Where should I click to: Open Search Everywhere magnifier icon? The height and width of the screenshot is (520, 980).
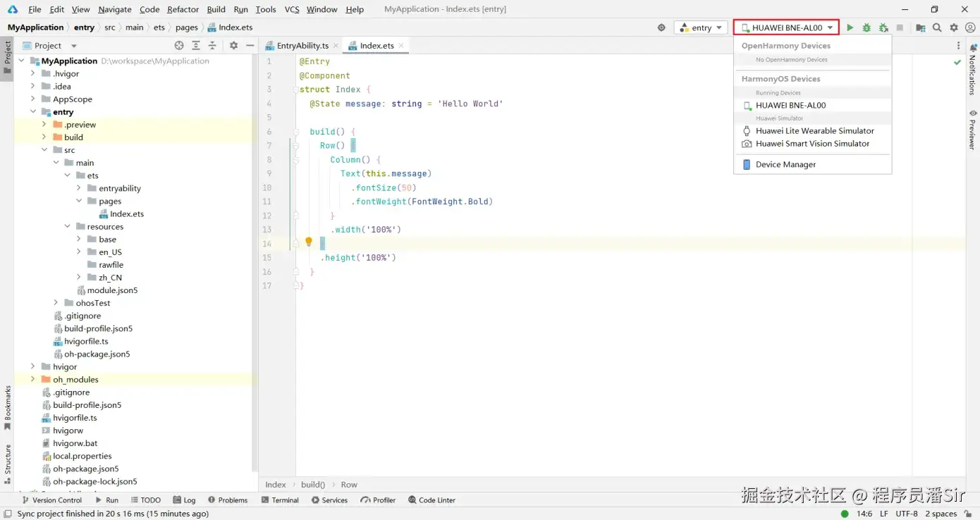pos(937,27)
